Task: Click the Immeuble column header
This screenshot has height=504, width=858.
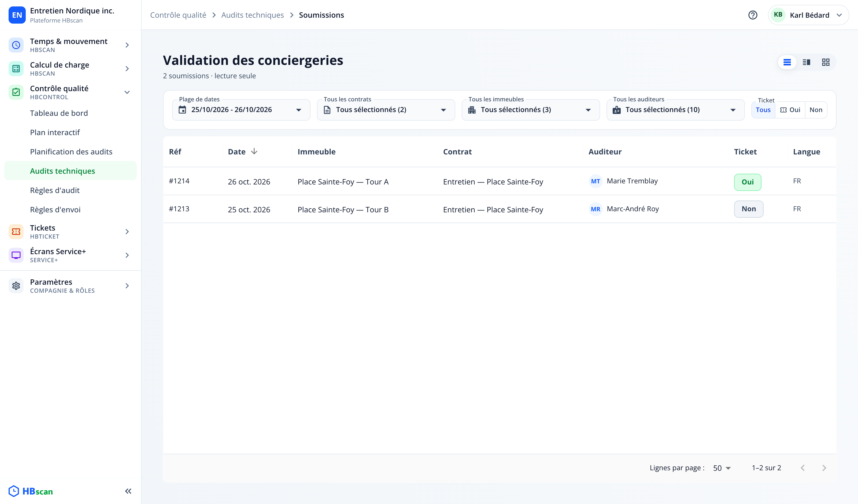Action: (316, 151)
